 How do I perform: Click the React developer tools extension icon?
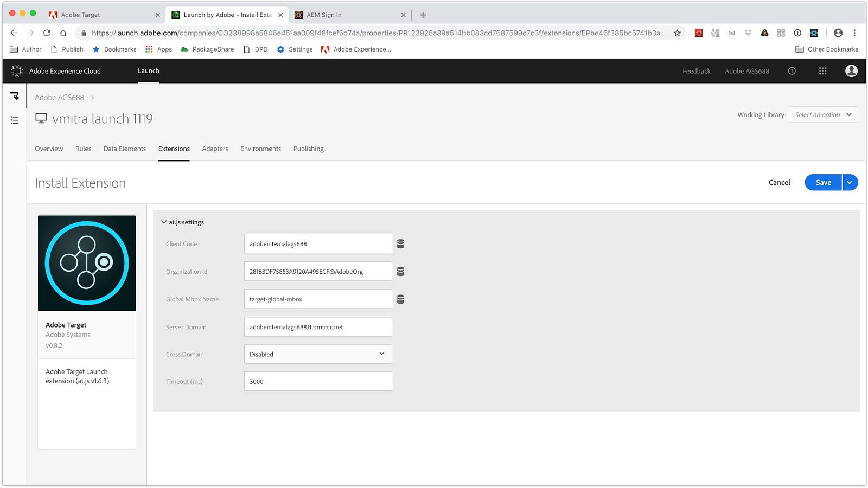(x=814, y=33)
